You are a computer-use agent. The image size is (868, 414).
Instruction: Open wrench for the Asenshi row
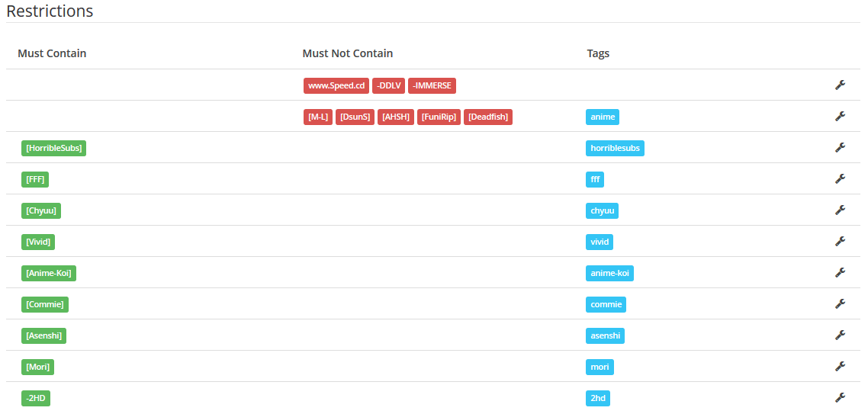840,335
